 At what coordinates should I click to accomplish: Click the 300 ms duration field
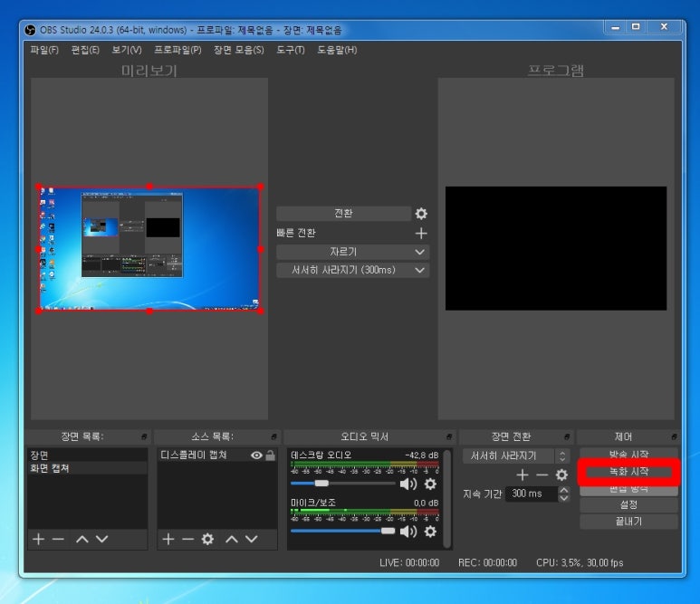(x=532, y=494)
